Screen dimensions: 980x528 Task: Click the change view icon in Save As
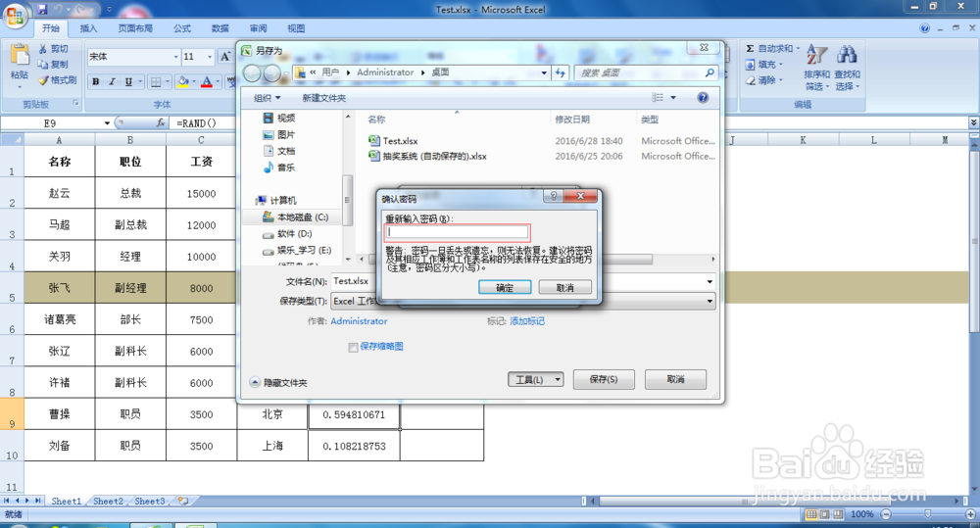click(658, 98)
